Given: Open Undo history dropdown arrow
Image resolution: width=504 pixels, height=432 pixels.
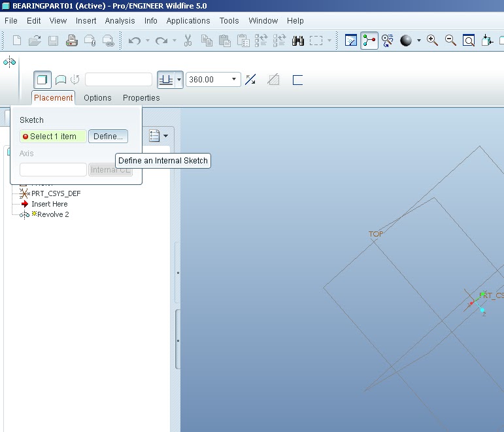Looking at the screenshot, I should [x=148, y=41].
